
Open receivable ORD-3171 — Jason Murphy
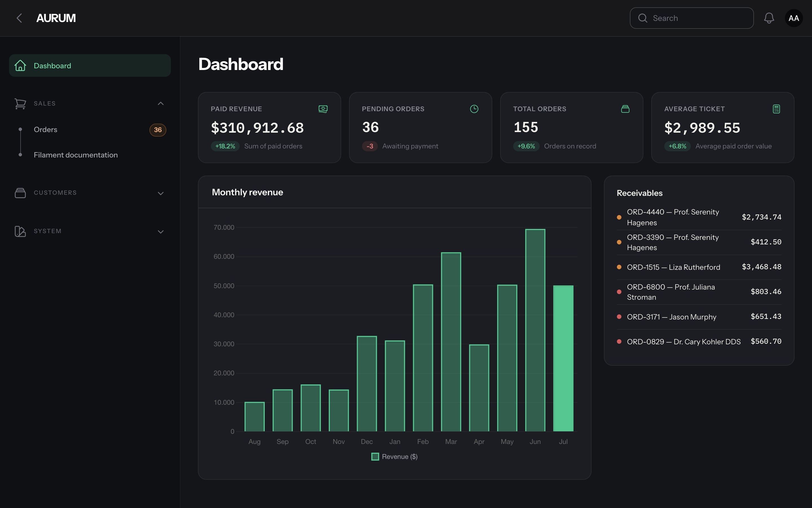[699, 317]
